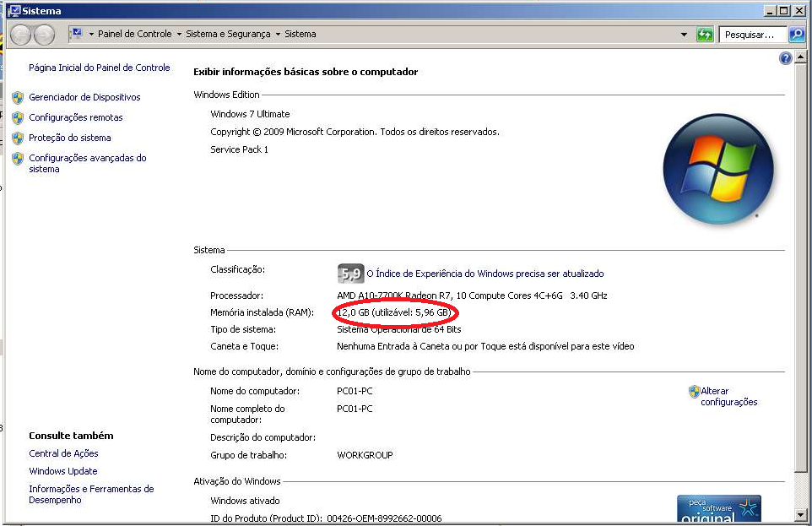Open Help with the blue question mark
This screenshot has width=812, height=526.
[x=785, y=58]
